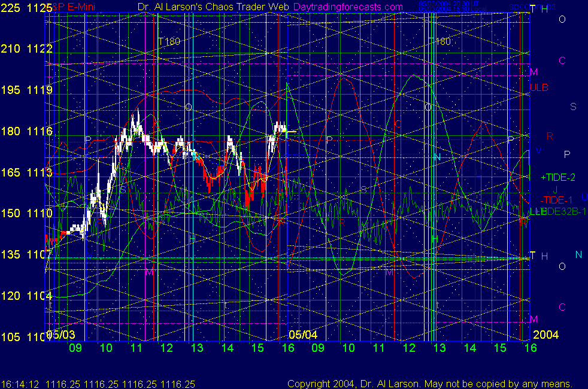Screen dimensions: 588x389
Task: Click the yellow "05/03" date label
Action: pyautogui.click(x=60, y=335)
